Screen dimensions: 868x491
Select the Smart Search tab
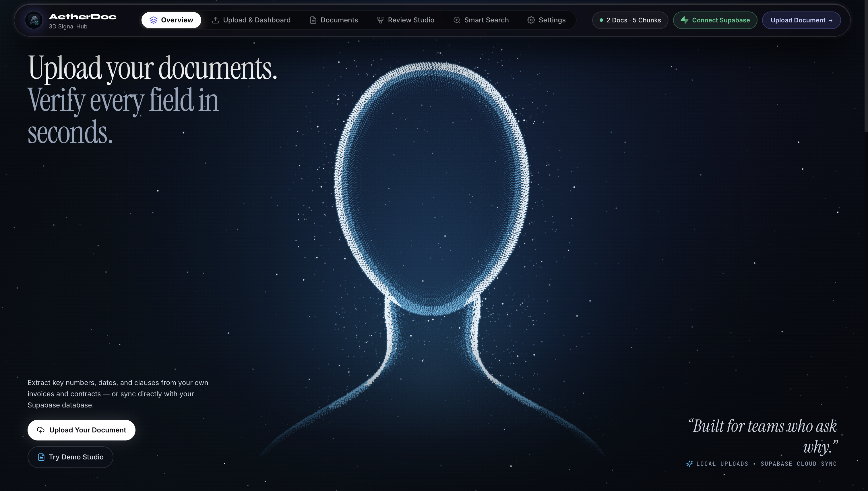[x=481, y=20]
